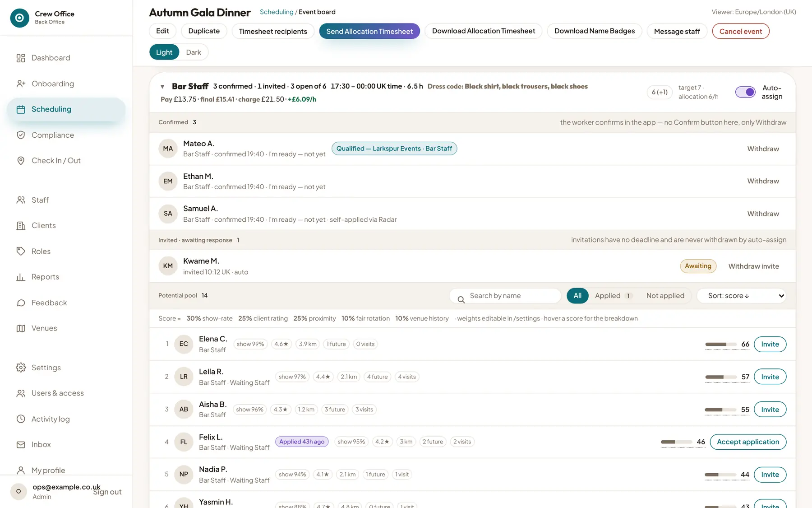Navigate to Reports page
This screenshot has width=812, height=508.
pos(66,277)
